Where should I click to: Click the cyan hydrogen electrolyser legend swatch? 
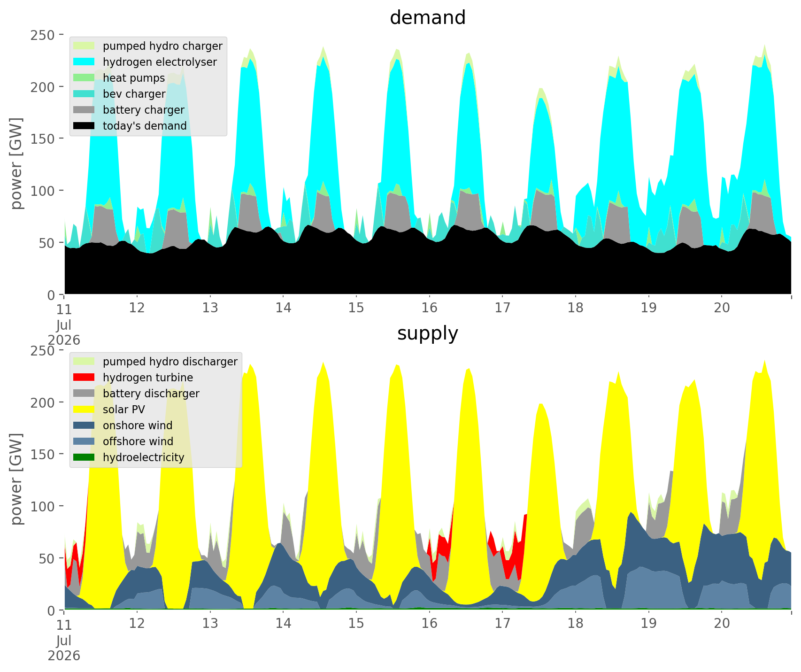tap(85, 62)
